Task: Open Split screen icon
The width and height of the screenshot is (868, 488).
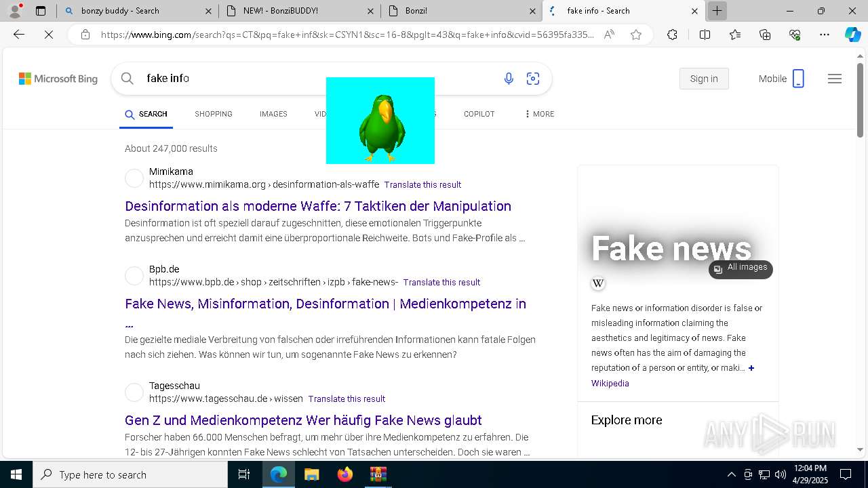Action: click(x=705, y=35)
